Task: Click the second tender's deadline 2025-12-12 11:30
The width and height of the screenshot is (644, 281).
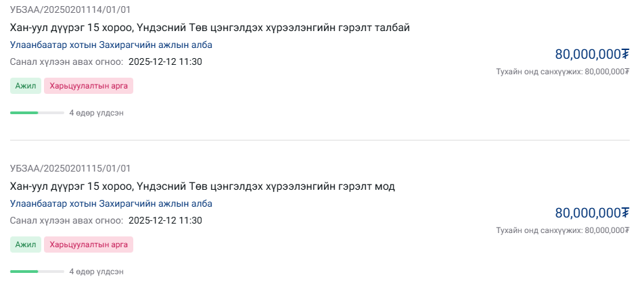Action: [165, 220]
